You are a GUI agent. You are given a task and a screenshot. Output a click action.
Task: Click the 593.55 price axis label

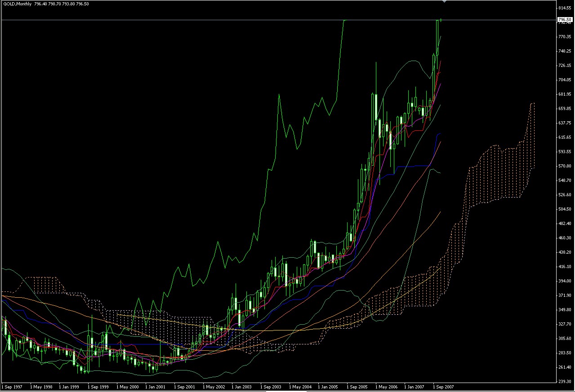tap(565, 152)
